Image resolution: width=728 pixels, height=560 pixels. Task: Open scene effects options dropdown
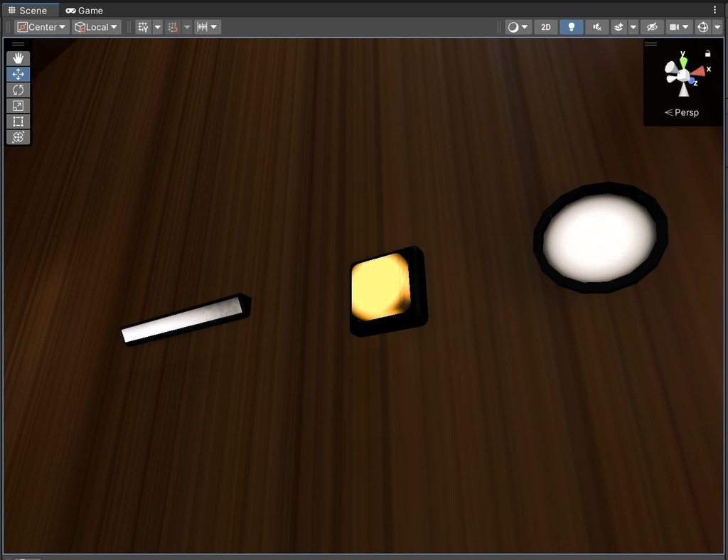coord(633,27)
